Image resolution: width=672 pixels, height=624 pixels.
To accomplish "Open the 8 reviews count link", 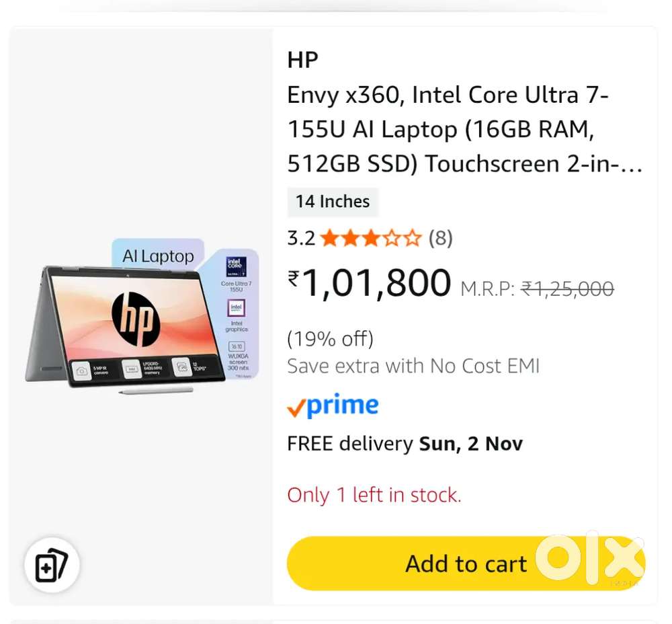I will (x=441, y=238).
